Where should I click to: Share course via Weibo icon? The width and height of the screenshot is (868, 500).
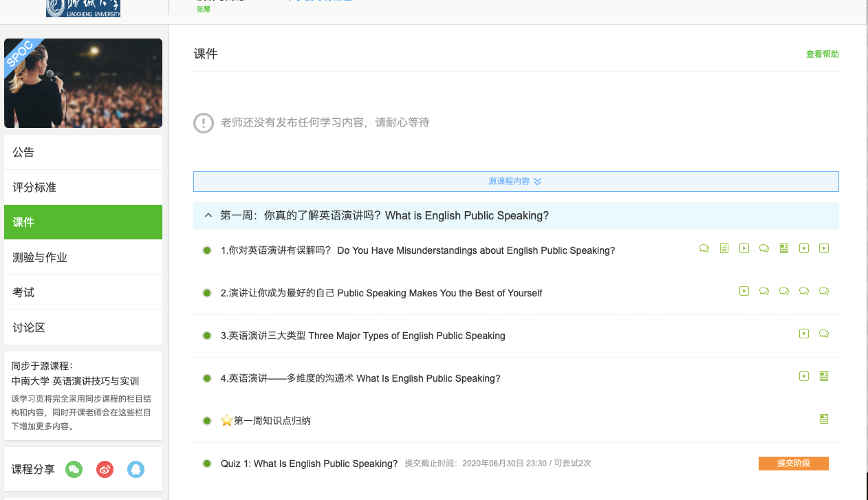click(x=105, y=470)
